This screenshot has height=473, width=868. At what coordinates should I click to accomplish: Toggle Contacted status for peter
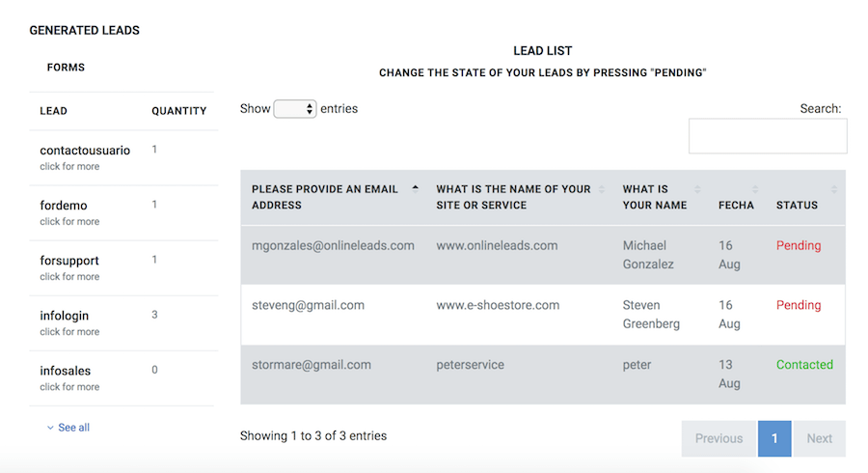[x=804, y=365]
